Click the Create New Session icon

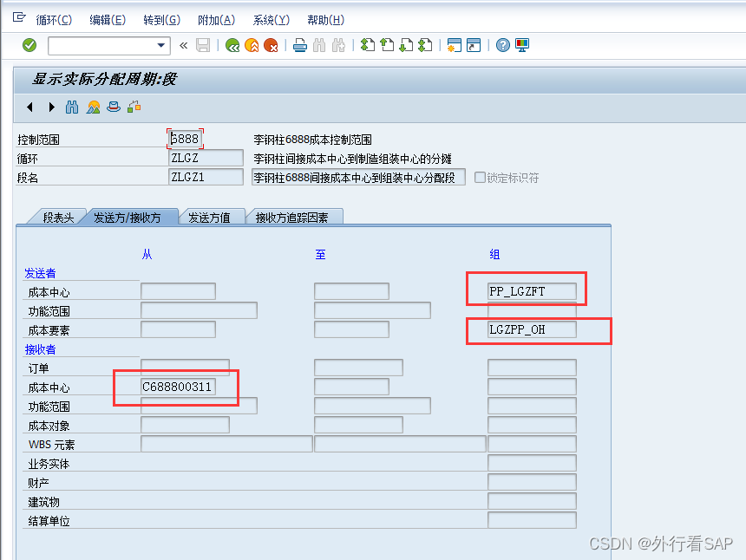[x=455, y=46]
